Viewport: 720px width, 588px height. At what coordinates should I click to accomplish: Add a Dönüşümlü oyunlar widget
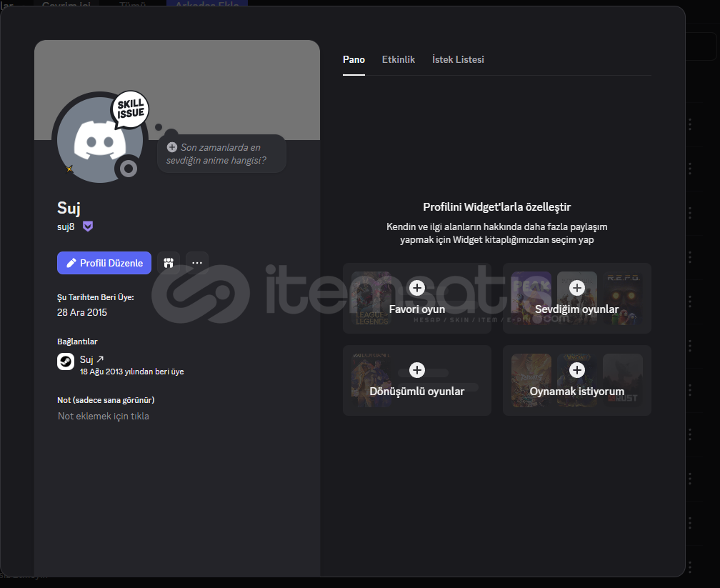pyautogui.click(x=417, y=380)
